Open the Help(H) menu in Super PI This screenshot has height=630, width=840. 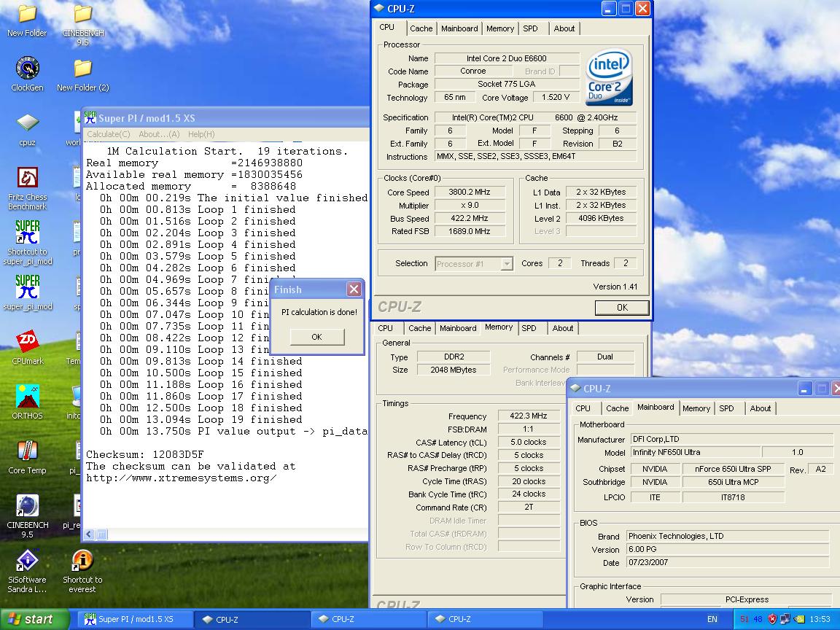click(x=201, y=134)
